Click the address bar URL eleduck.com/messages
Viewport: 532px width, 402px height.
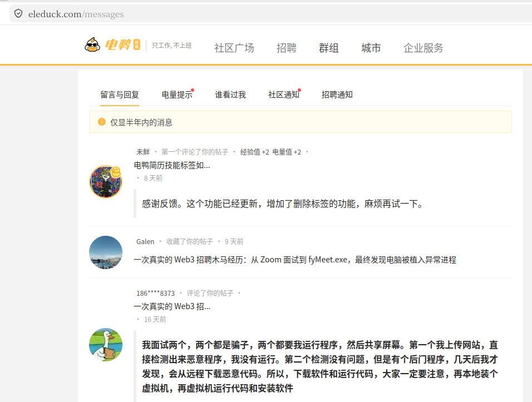pos(76,14)
